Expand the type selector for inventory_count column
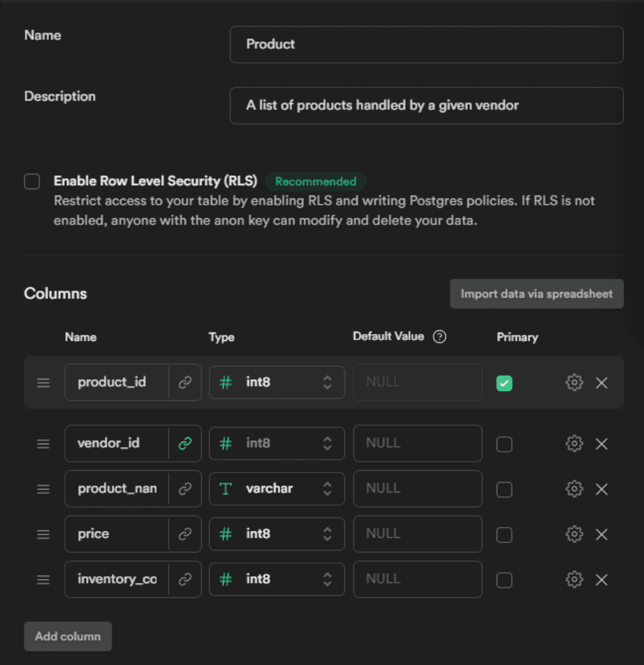The width and height of the screenshot is (644, 665). 277,580
